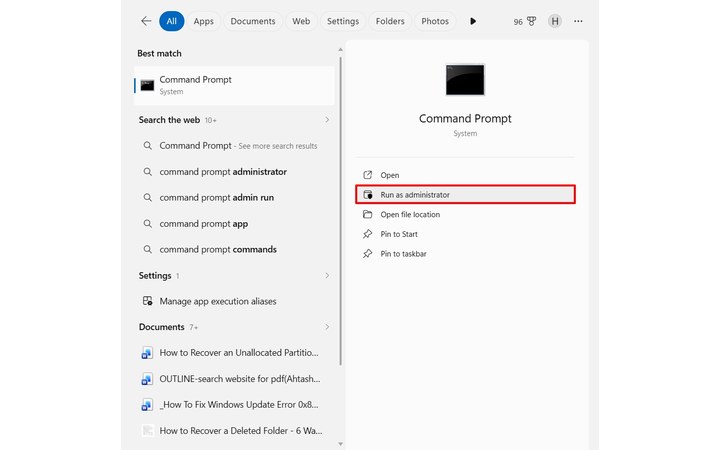Screen dimensions: 720x450
Task: Click the Settings section header in results
Action: (x=155, y=276)
